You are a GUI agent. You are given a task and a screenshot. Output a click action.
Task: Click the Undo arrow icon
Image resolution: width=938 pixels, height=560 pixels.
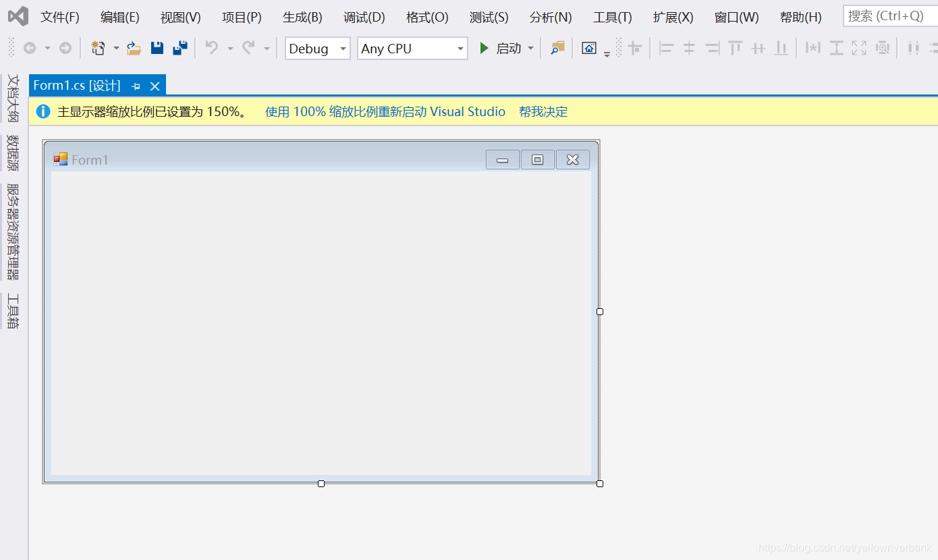tap(212, 48)
